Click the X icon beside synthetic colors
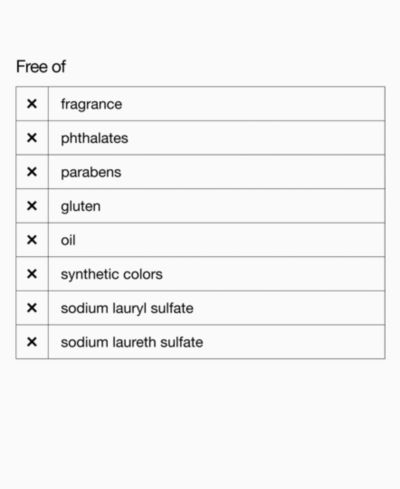400x489 pixels. [x=32, y=274]
